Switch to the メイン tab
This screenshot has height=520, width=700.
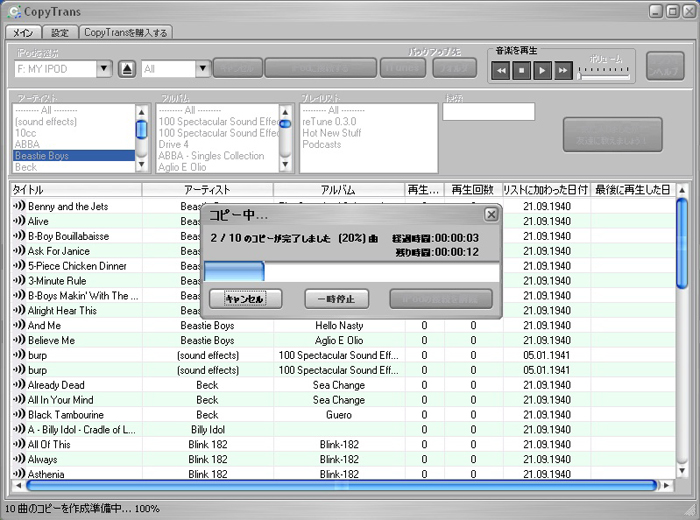23,33
